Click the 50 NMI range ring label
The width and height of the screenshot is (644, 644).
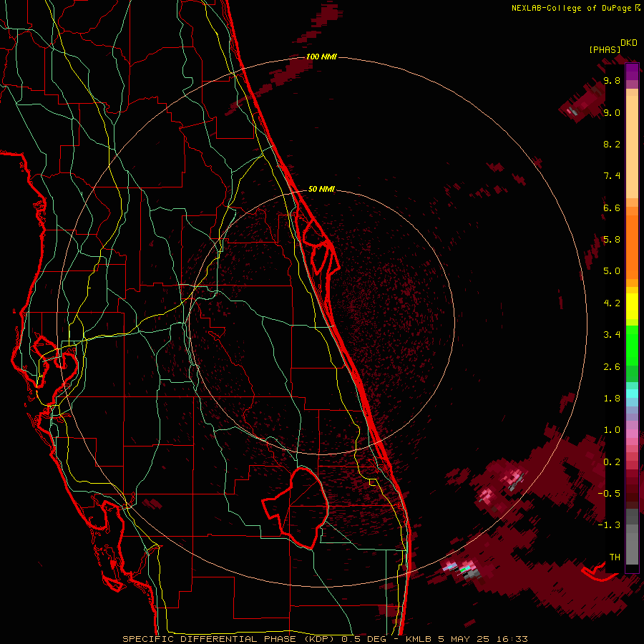pyautogui.click(x=321, y=189)
